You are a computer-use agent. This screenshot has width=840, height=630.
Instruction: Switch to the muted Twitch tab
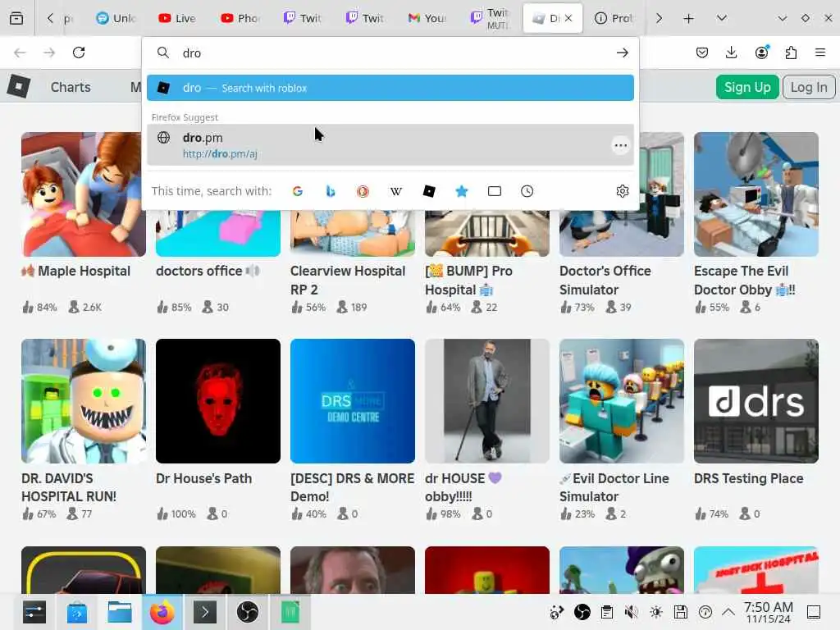[489, 18]
